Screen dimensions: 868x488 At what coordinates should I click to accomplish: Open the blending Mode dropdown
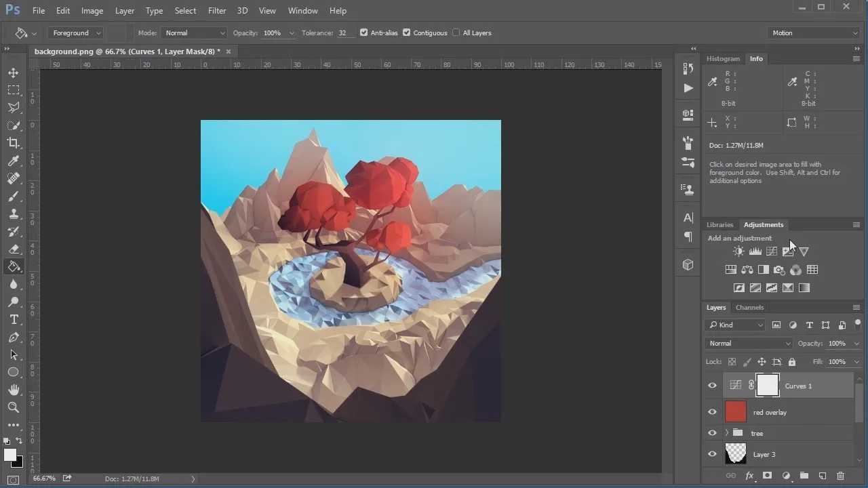[195, 33]
